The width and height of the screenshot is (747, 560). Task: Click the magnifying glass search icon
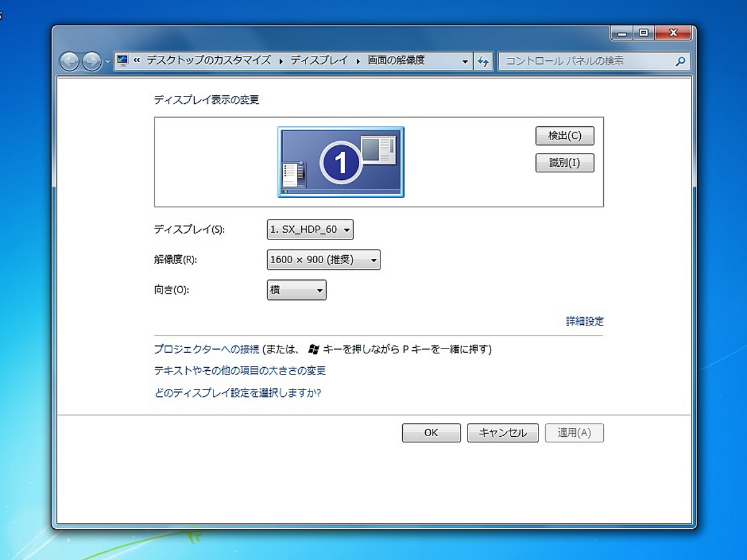[x=680, y=61]
